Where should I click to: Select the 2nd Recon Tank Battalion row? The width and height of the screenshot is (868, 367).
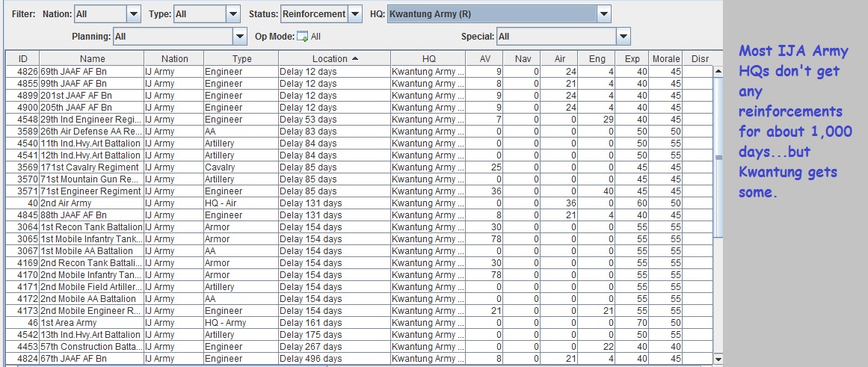tap(359, 263)
